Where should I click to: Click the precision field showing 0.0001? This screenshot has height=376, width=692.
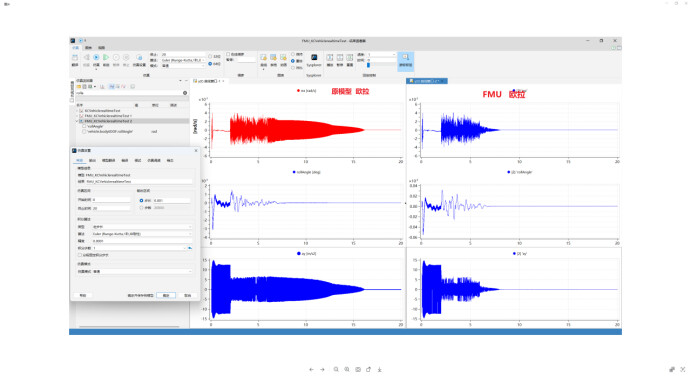tap(142, 241)
